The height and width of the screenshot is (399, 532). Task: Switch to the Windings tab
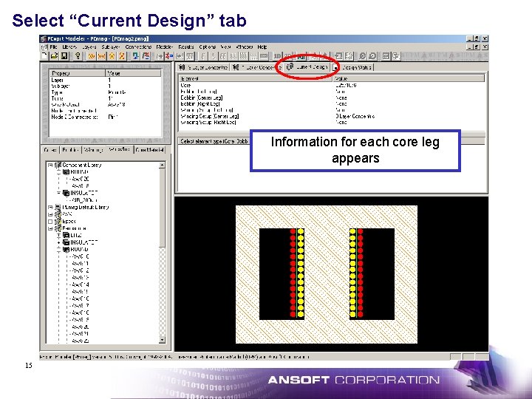pyautogui.click(x=93, y=149)
